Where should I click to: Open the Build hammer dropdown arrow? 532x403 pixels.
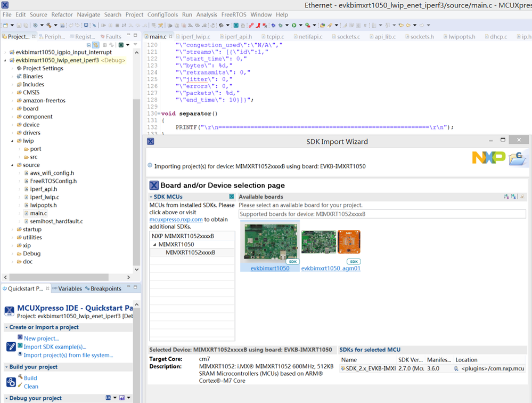pos(55,25)
